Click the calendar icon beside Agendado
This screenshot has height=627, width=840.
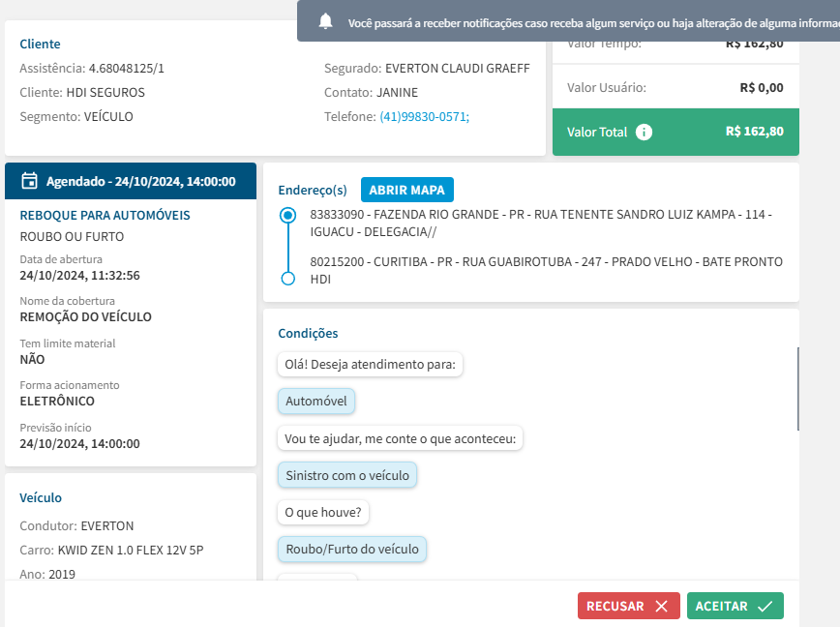point(29,181)
